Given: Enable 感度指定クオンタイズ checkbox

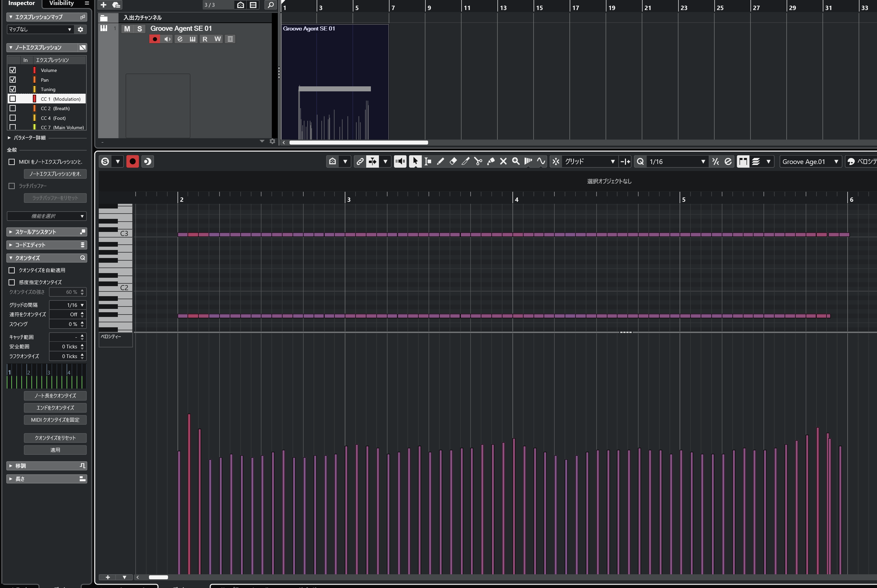Looking at the screenshot, I should coord(12,282).
